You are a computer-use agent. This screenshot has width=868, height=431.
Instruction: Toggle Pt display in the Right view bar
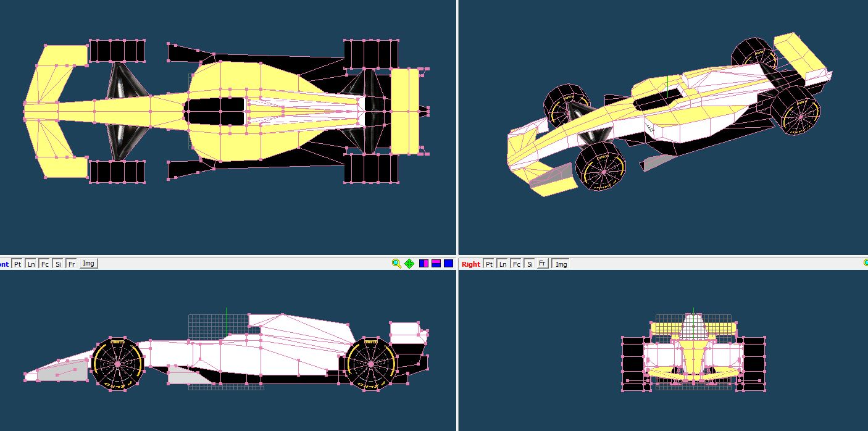(x=489, y=264)
